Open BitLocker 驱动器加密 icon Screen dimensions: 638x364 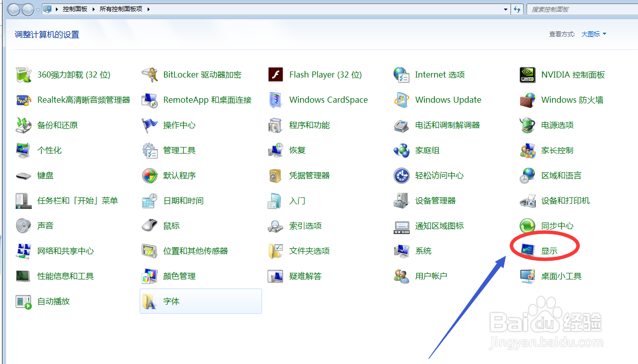coord(150,75)
